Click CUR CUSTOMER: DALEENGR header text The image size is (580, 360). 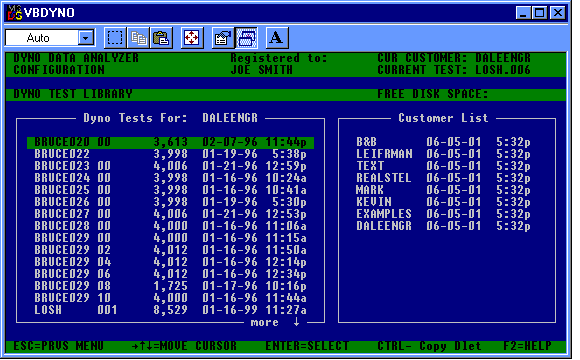(x=454, y=58)
